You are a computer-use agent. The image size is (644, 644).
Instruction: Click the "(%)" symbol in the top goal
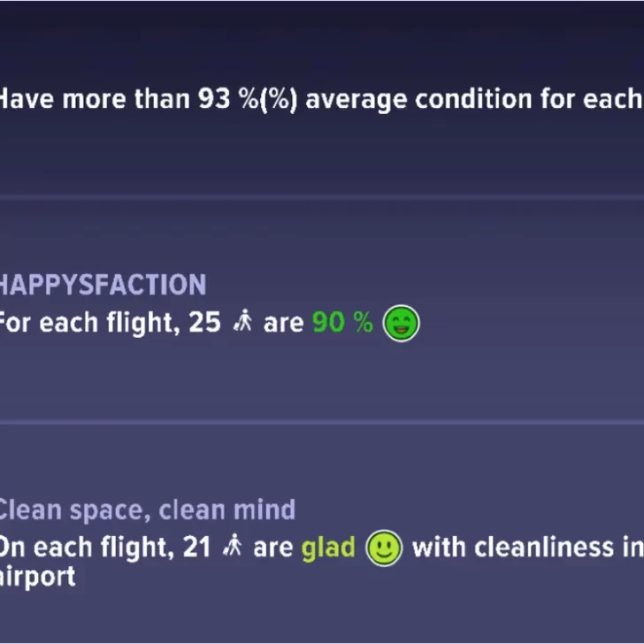click(279, 99)
